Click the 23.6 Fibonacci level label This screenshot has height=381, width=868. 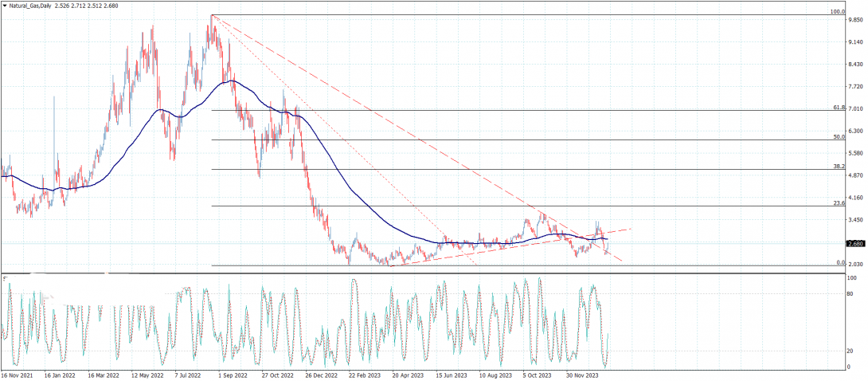coord(839,203)
